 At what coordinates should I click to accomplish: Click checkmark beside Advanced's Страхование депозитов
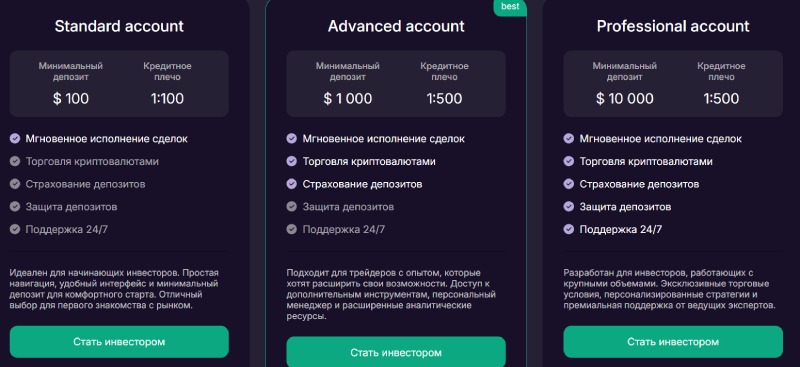click(x=291, y=184)
